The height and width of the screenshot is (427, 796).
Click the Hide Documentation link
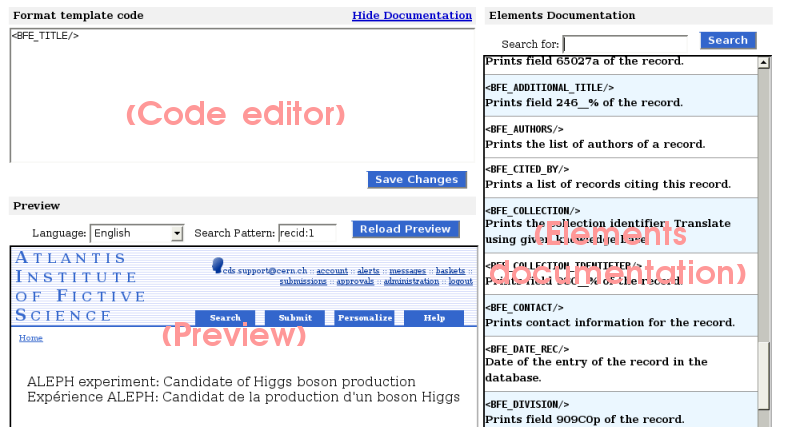(x=411, y=16)
